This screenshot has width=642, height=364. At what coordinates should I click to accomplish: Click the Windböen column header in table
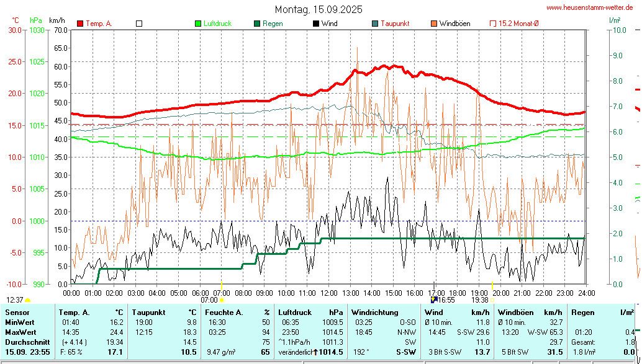[x=515, y=312]
